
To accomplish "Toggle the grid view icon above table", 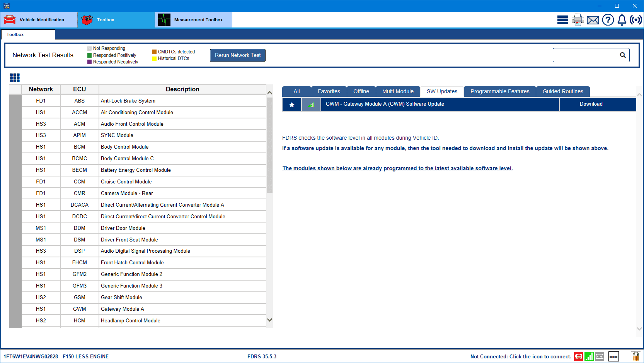I will pos(15,78).
